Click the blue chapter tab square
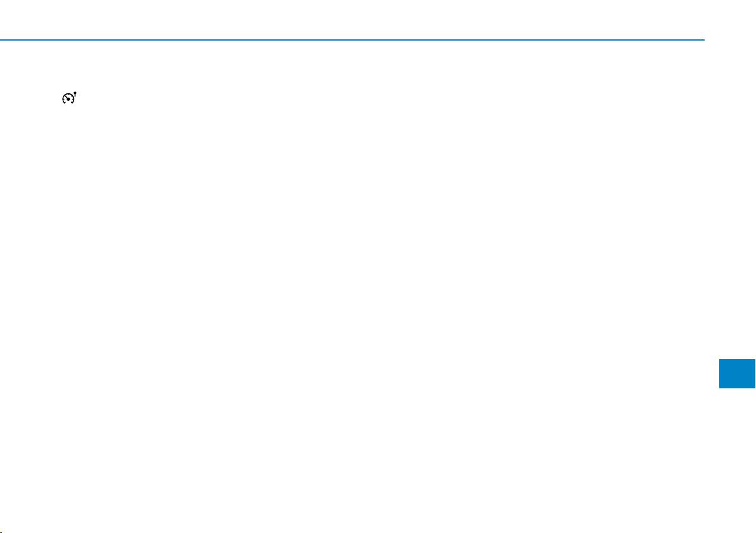756x533 pixels. [x=737, y=373]
